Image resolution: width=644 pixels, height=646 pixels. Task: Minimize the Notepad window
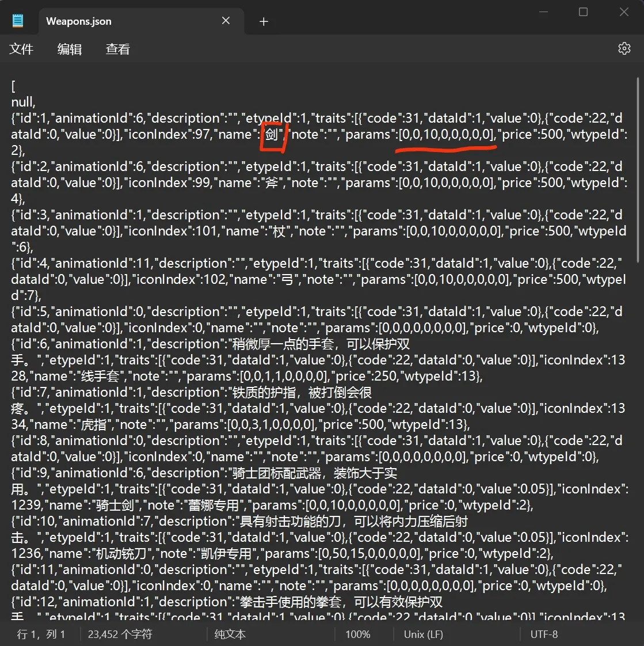[542, 12]
